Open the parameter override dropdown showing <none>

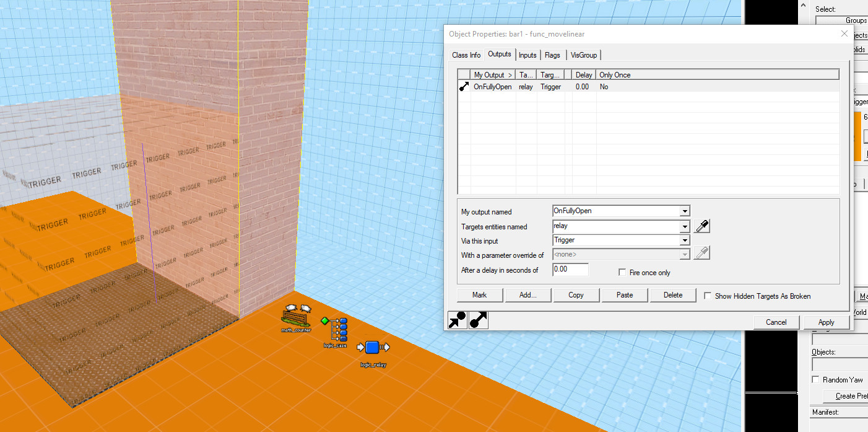point(684,254)
